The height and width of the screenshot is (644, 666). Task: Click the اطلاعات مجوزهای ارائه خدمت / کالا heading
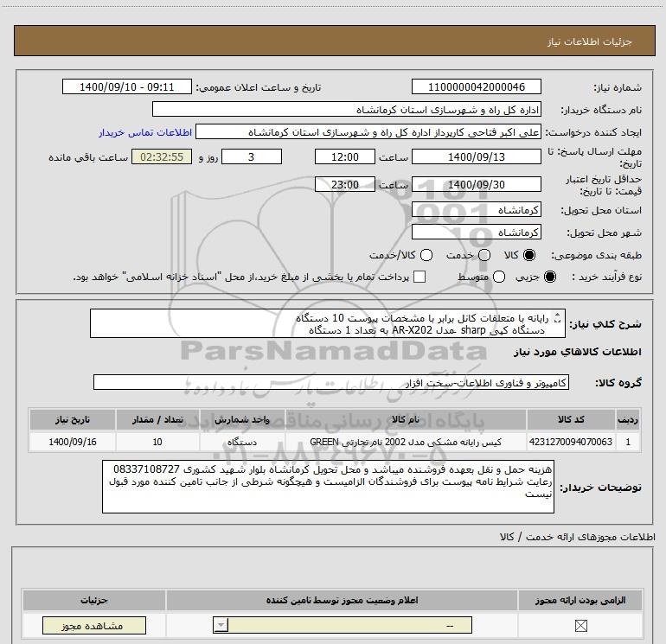(577, 537)
